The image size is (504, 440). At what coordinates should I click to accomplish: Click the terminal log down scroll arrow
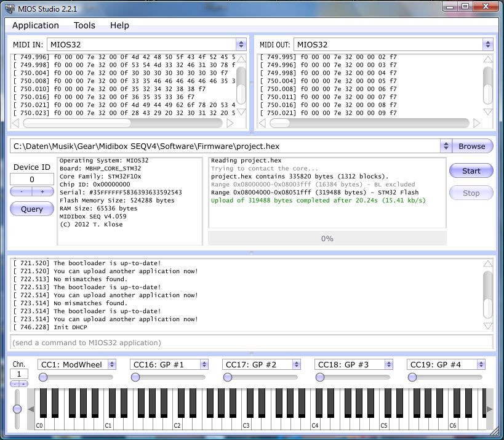click(487, 326)
